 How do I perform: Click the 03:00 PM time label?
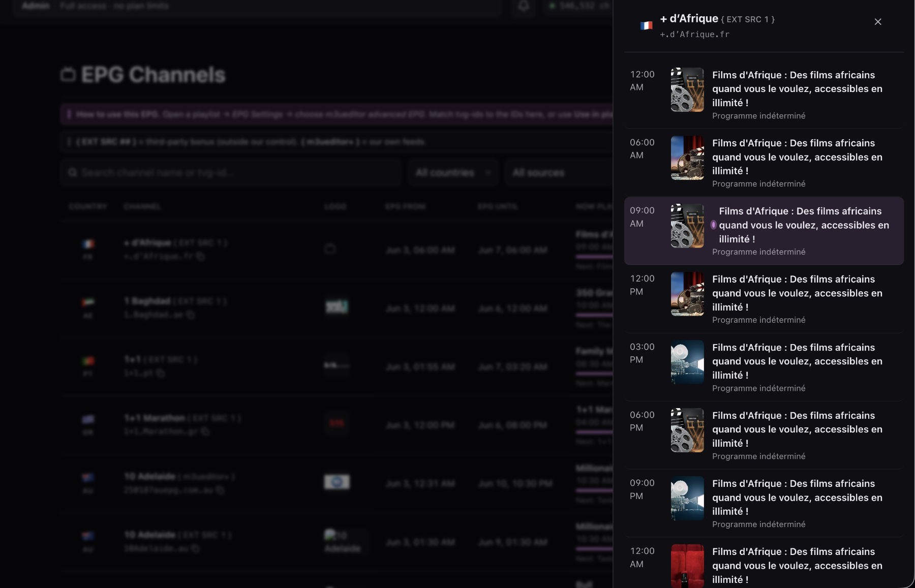coord(642,353)
